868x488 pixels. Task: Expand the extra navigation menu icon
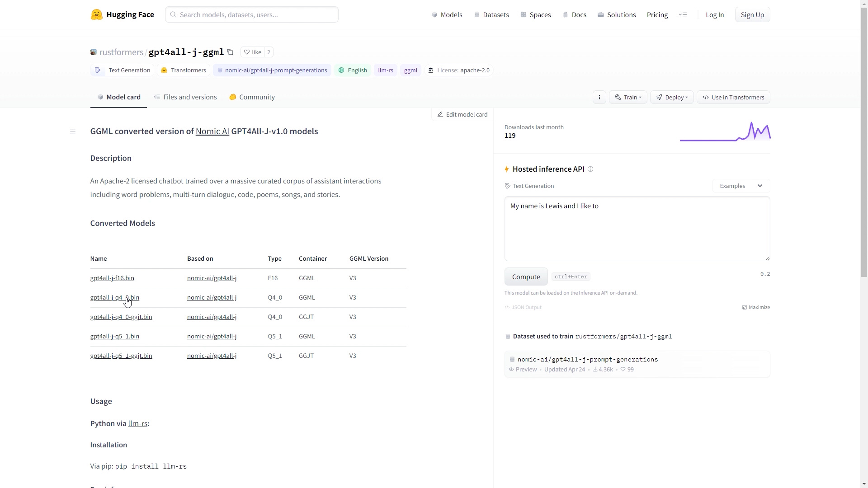(683, 14)
